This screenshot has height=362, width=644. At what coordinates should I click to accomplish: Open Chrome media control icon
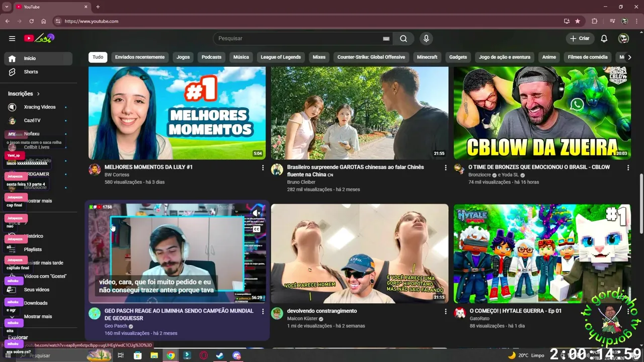point(612,21)
